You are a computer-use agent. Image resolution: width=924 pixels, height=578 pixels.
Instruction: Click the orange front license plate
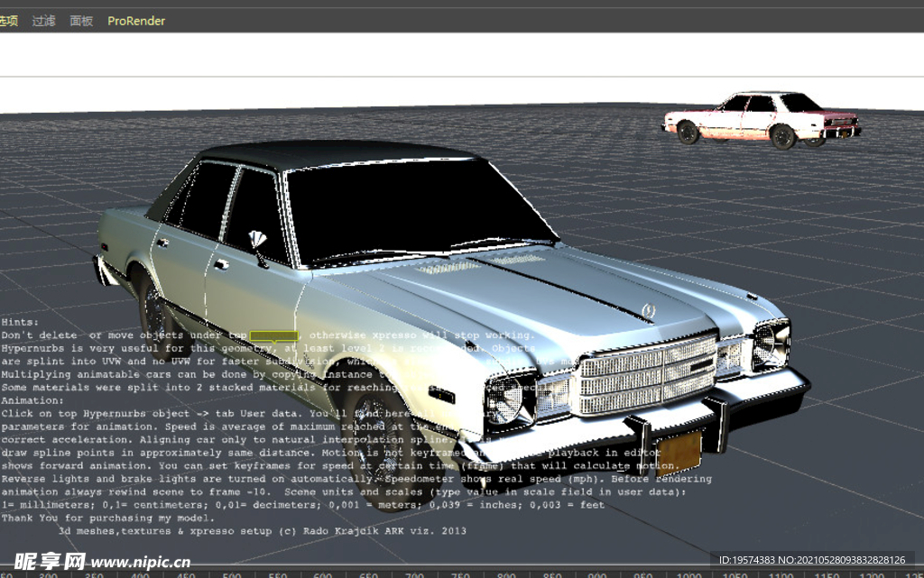(679, 453)
